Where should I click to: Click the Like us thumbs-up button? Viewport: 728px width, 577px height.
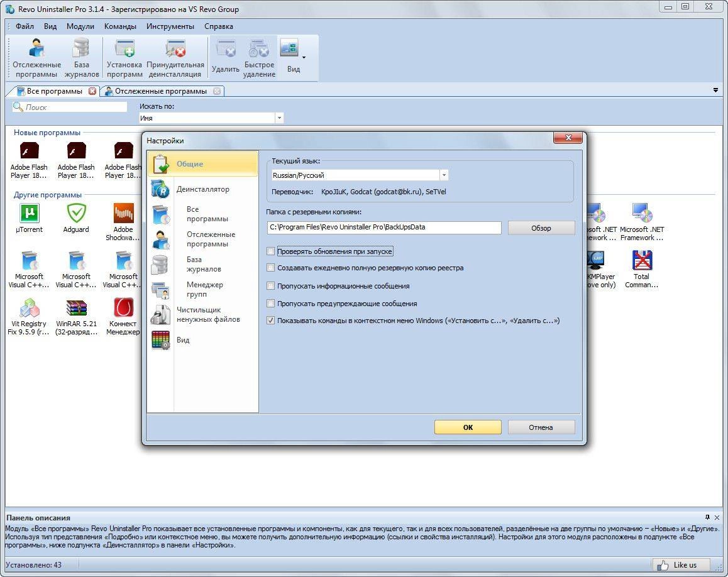pos(681,565)
